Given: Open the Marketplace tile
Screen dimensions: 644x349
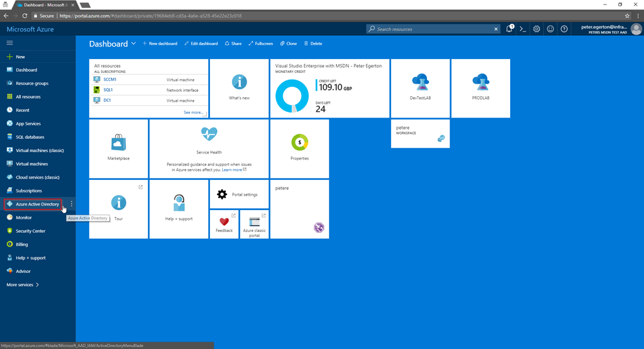Looking at the screenshot, I should pos(118,148).
